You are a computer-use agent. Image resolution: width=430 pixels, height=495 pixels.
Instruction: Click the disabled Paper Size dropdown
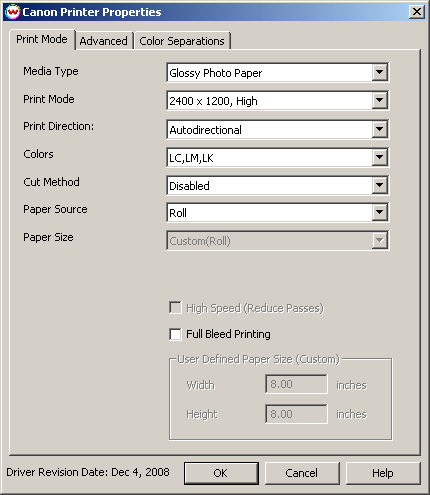(x=277, y=240)
